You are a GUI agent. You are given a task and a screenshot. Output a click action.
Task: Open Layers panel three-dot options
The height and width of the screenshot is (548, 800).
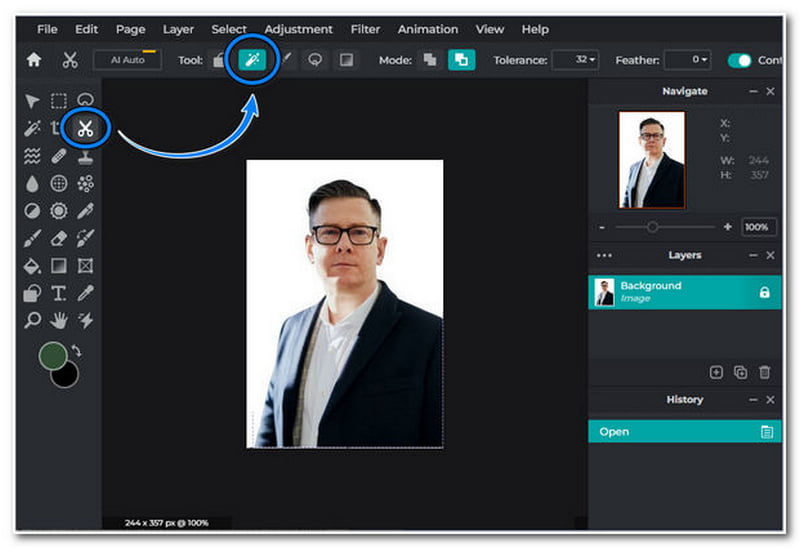coord(604,255)
